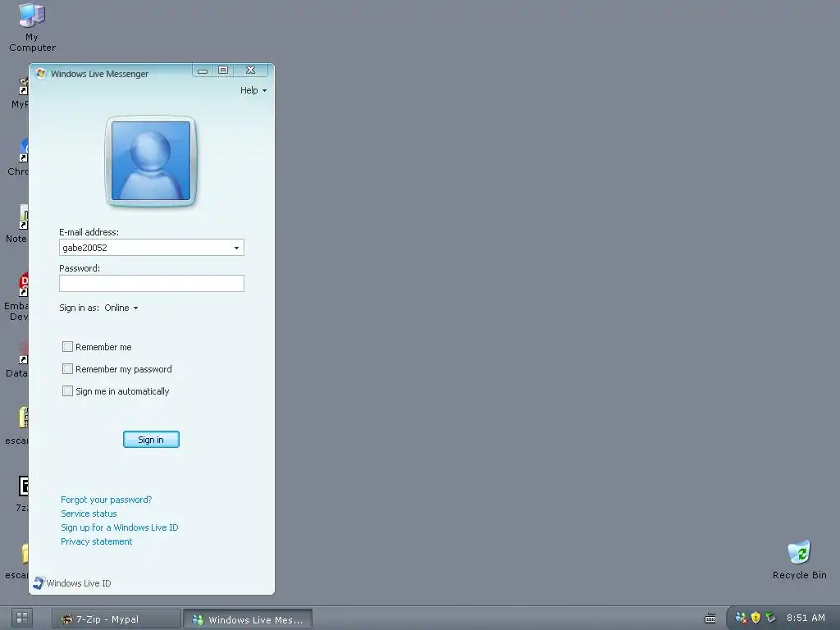Open the Help menu
This screenshot has width=840, height=630.
pyautogui.click(x=253, y=90)
